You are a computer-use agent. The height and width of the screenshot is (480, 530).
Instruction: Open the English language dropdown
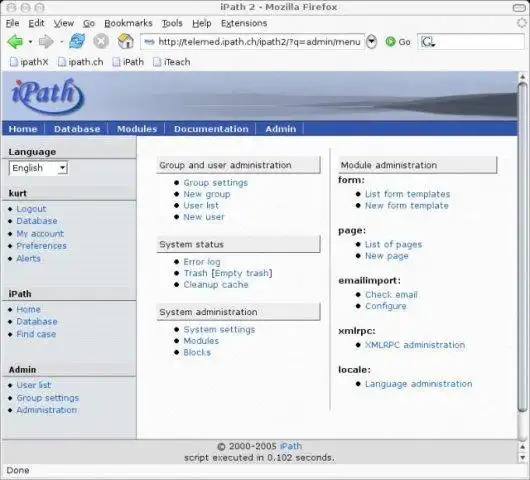[x=38, y=168]
